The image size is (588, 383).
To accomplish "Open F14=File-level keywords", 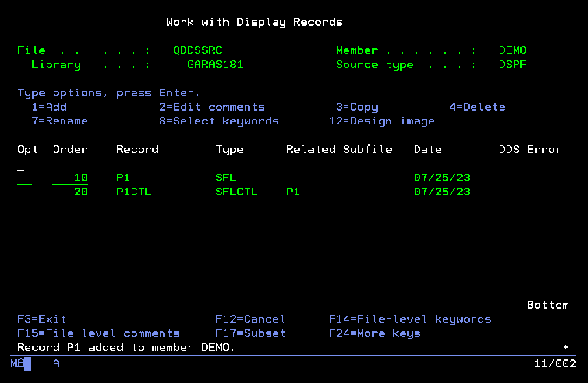I will [410, 319].
